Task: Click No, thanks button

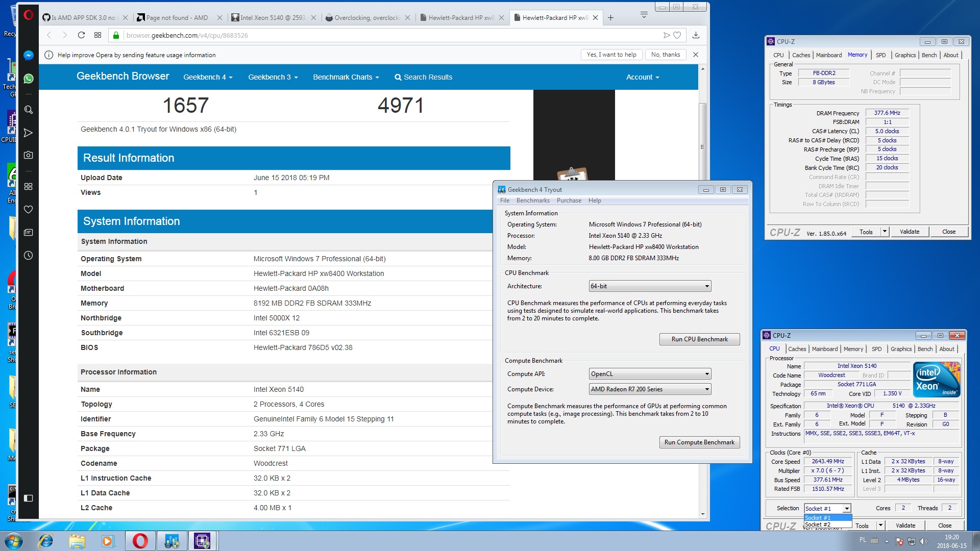Action: [666, 55]
